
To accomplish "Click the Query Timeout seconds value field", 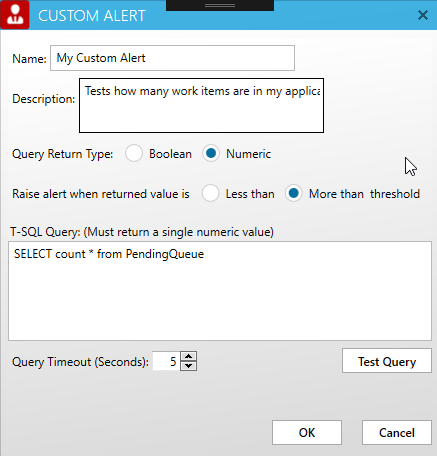I will 166,361.
